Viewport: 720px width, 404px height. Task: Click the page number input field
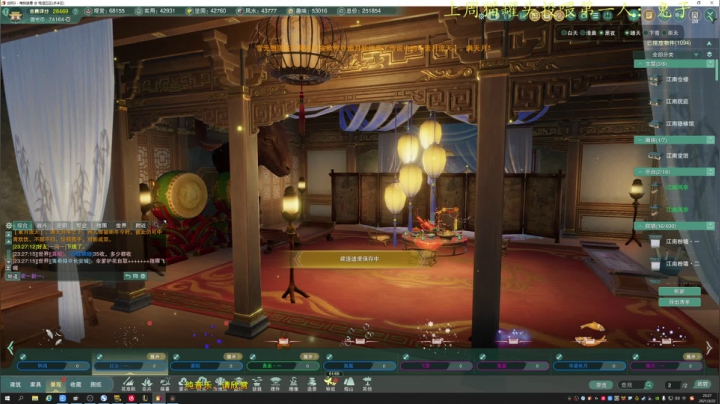pyautogui.click(x=671, y=385)
